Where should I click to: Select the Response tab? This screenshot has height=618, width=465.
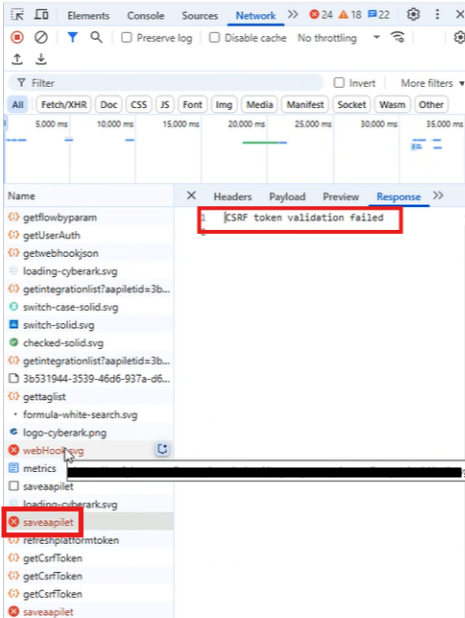pos(398,196)
